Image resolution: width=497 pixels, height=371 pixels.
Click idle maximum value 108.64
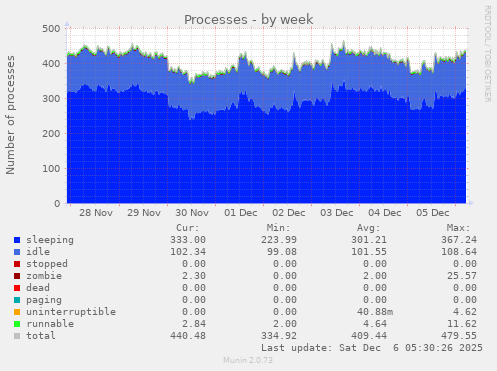(x=459, y=252)
